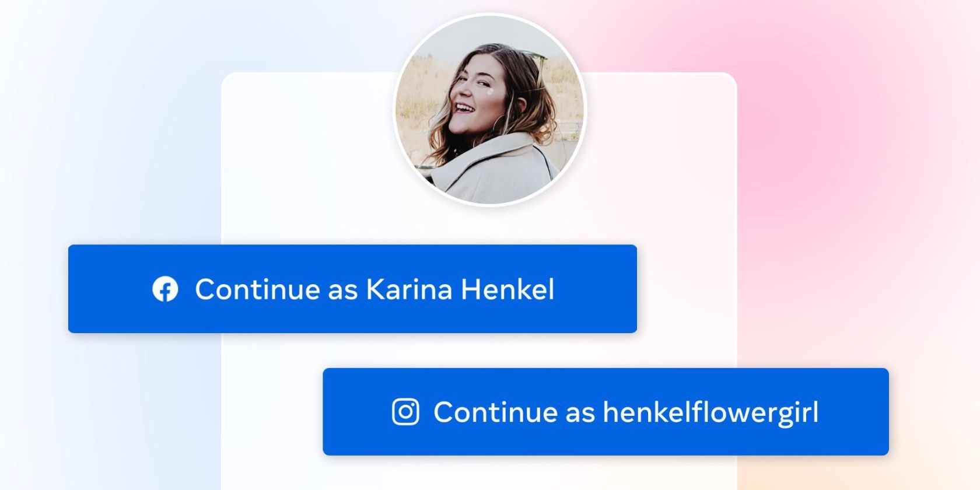Click the Facebook logo icon
This screenshot has height=490, width=980.
[x=165, y=289]
